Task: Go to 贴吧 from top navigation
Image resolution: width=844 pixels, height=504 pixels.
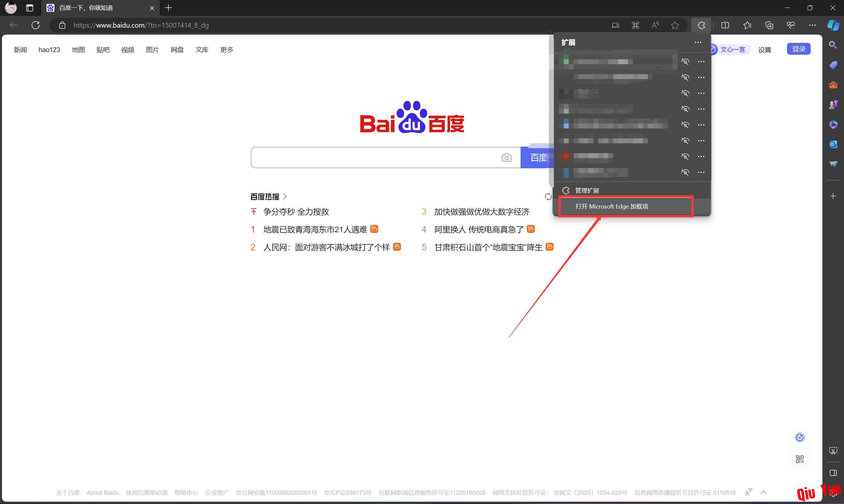Action: (x=103, y=50)
